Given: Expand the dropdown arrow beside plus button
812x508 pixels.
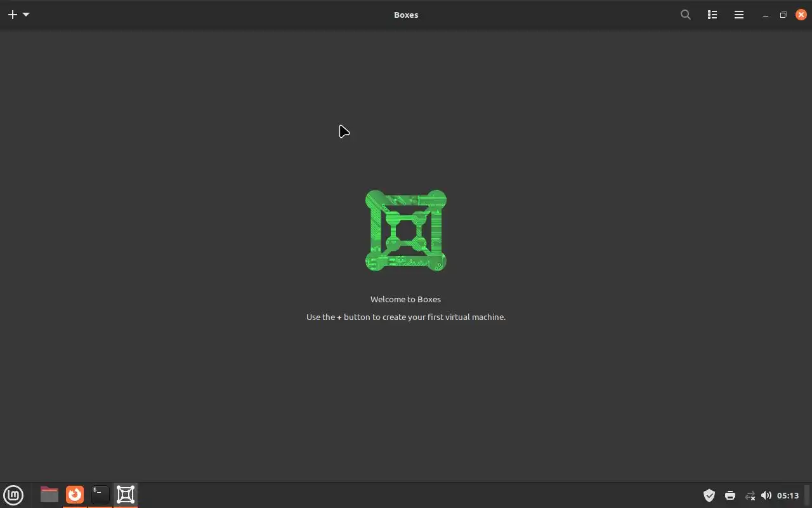Looking at the screenshot, I should point(26,15).
